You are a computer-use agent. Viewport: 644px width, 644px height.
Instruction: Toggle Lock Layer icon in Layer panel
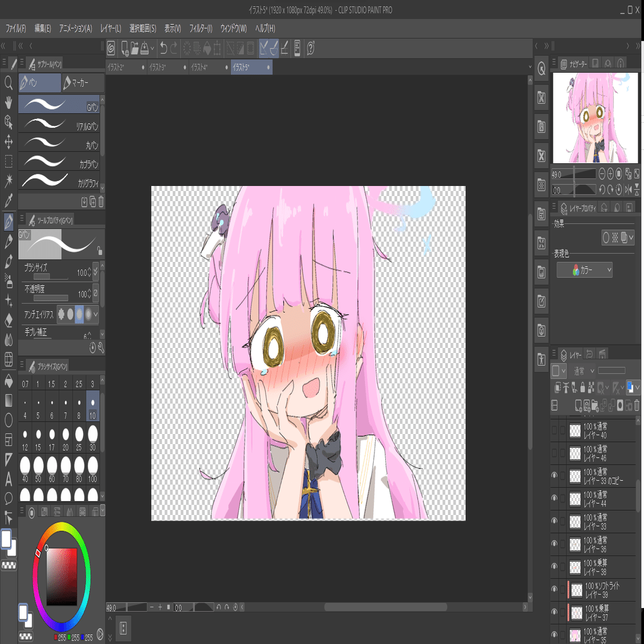(583, 387)
